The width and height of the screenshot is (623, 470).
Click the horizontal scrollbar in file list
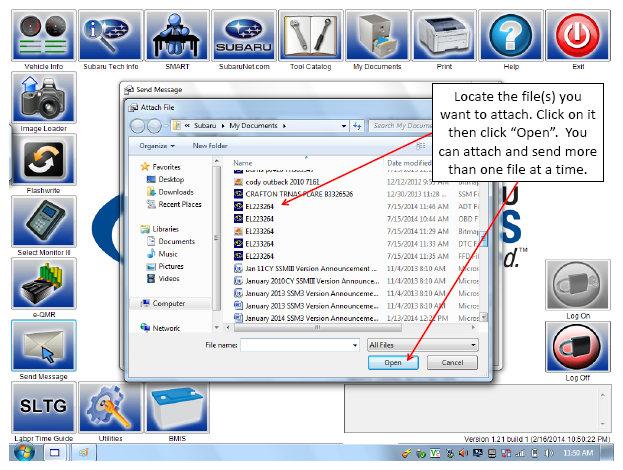pyautogui.click(x=318, y=328)
